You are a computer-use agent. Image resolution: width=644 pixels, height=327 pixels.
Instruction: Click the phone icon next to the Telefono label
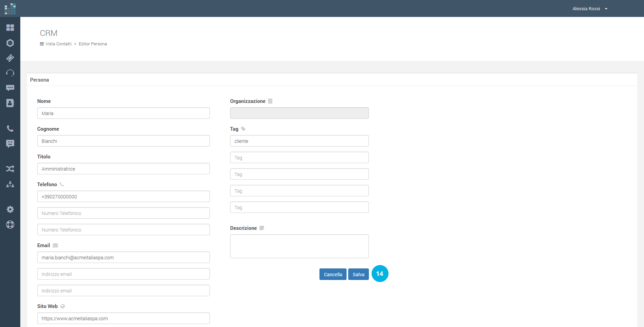[62, 184]
